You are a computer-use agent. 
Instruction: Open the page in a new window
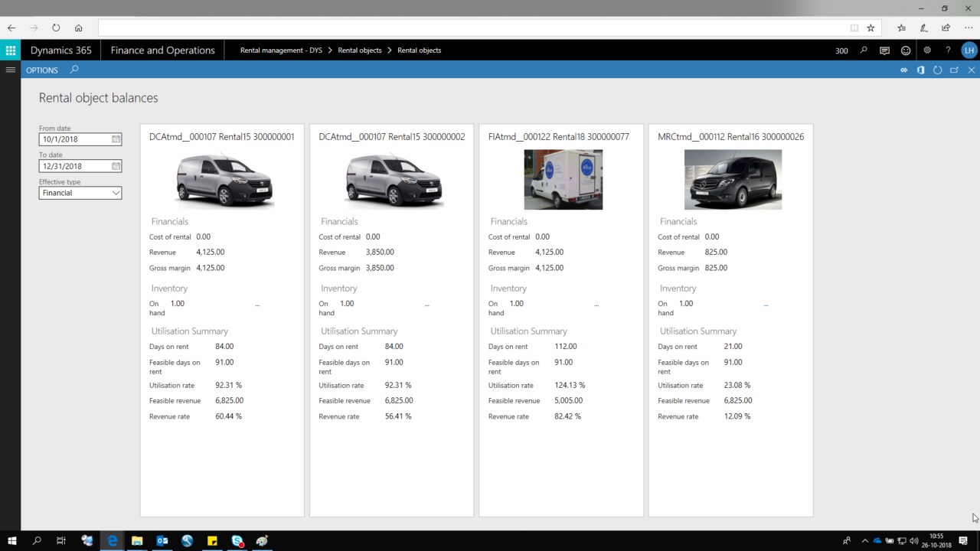954,70
